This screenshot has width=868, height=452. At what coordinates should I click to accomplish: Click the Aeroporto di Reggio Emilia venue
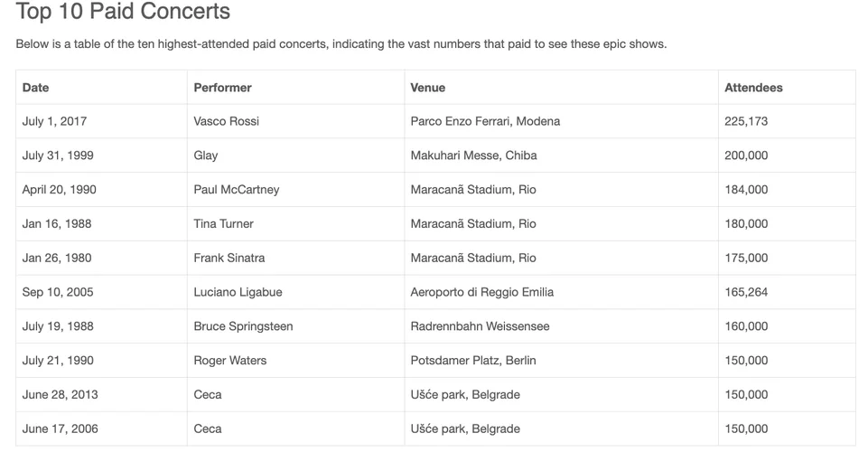pos(482,292)
